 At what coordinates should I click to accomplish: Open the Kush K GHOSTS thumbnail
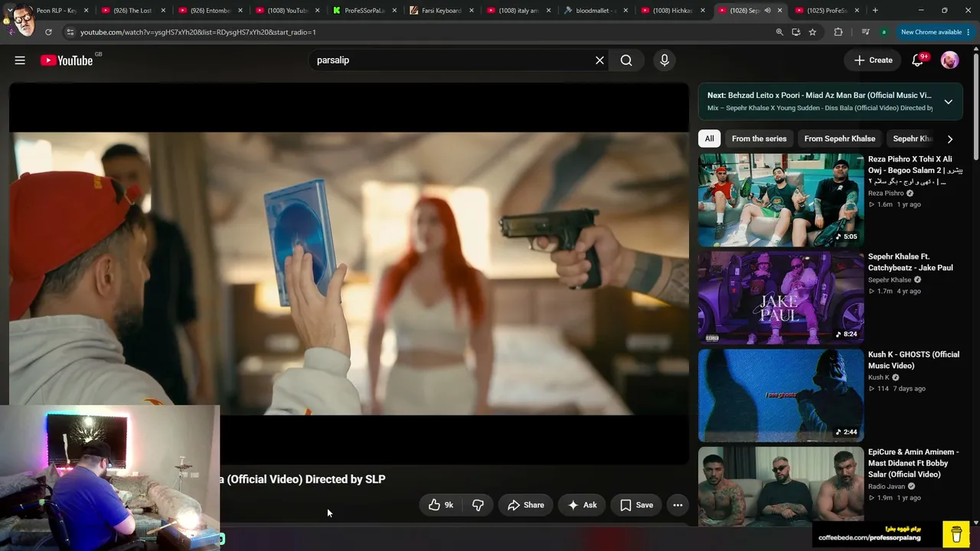[781, 396]
